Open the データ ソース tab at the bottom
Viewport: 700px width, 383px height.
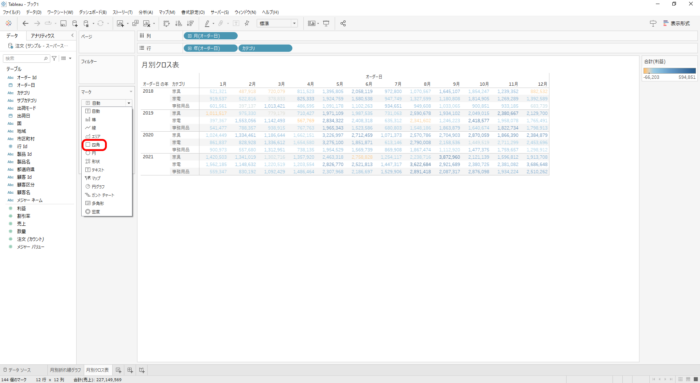pos(17,370)
